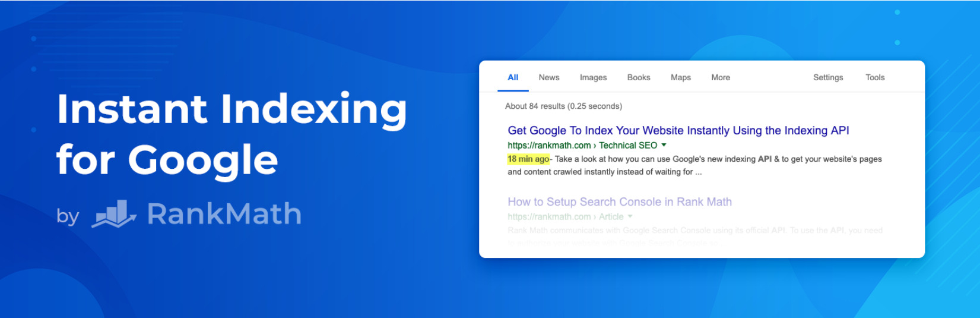Click the rankmath.com › Technical SEO URL
980x318 pixels.
tap(582, 145)
